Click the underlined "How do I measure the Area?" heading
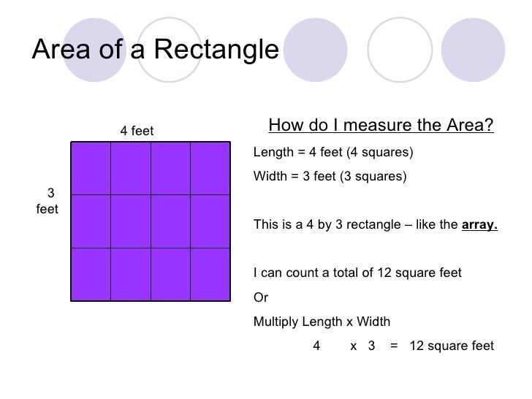The image size is (532, 399). (x=381, y=126)
